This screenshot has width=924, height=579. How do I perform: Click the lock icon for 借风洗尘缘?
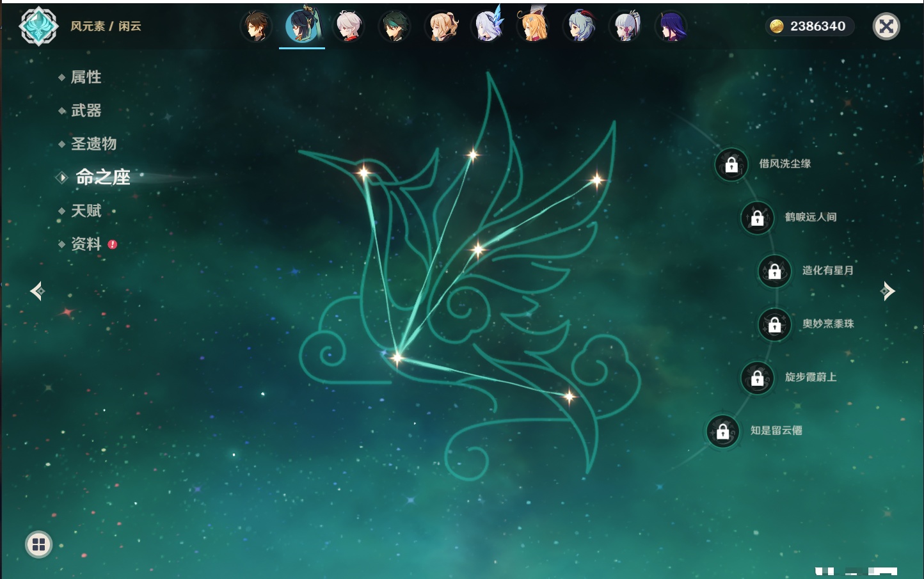731,164
